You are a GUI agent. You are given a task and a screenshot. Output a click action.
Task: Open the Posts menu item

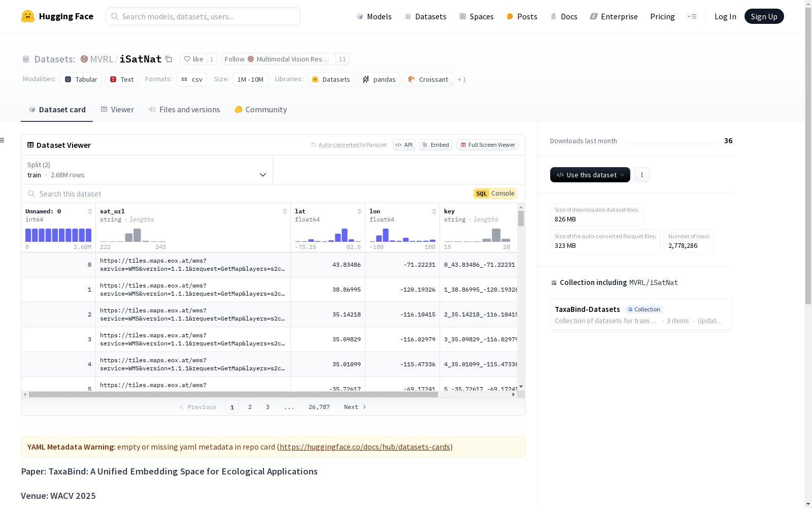tap(522, 16)
